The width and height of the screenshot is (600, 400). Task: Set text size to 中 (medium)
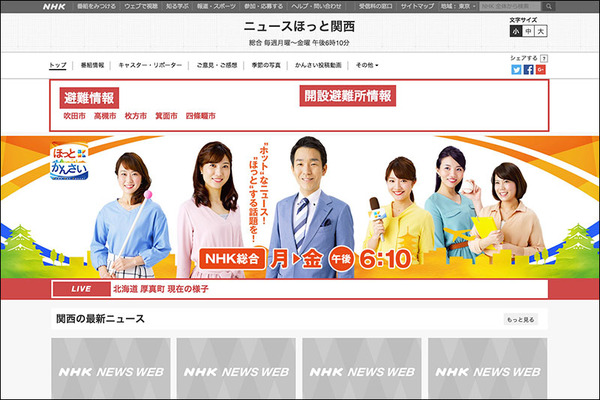[x=529, y=31]
